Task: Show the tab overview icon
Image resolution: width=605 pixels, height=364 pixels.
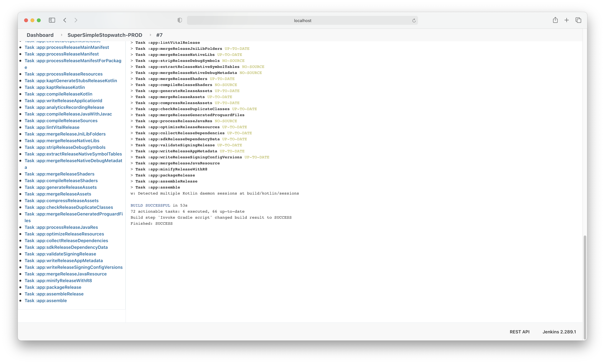Action: 578,20
